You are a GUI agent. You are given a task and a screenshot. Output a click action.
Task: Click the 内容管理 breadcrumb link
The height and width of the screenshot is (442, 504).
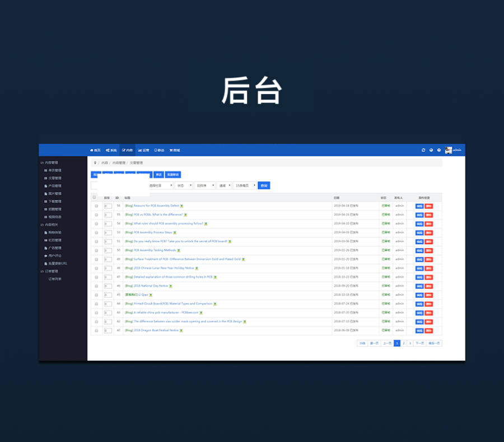119,163
